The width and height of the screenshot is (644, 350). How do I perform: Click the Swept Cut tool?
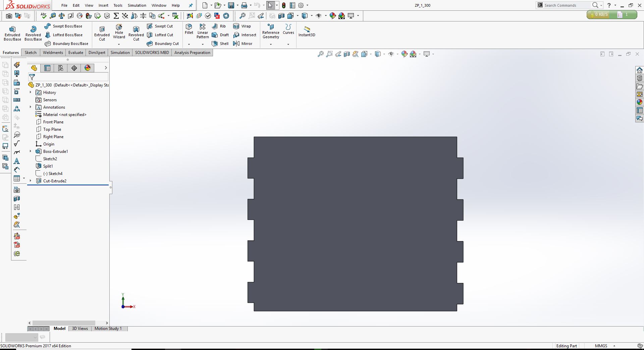coord(160,26)
